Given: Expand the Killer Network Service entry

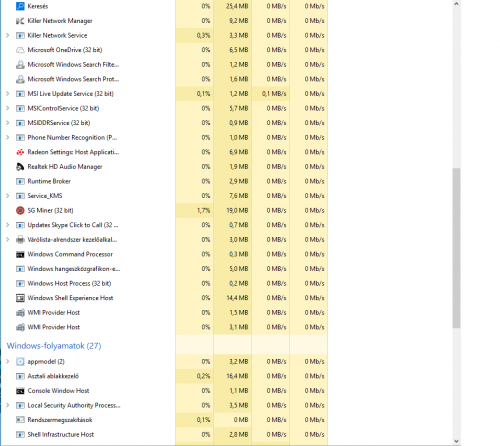Looking at the screenshot, I should pos(7,35).
